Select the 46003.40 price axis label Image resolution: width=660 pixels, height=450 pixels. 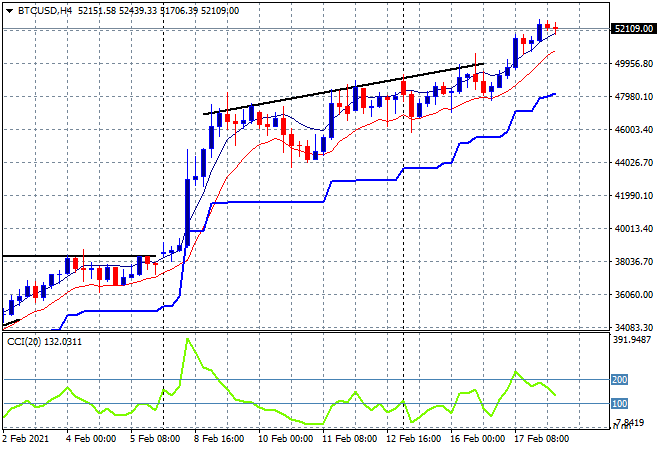tap(633, 129)
